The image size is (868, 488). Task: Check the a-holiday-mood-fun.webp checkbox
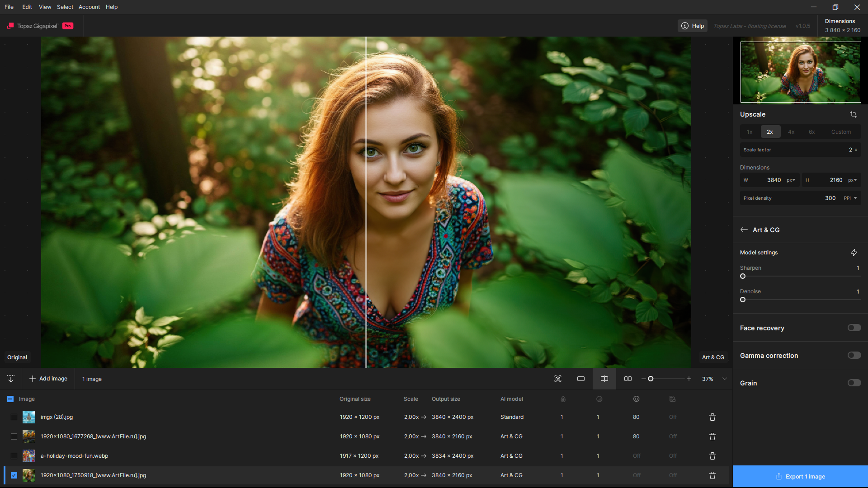pos(14,456)
